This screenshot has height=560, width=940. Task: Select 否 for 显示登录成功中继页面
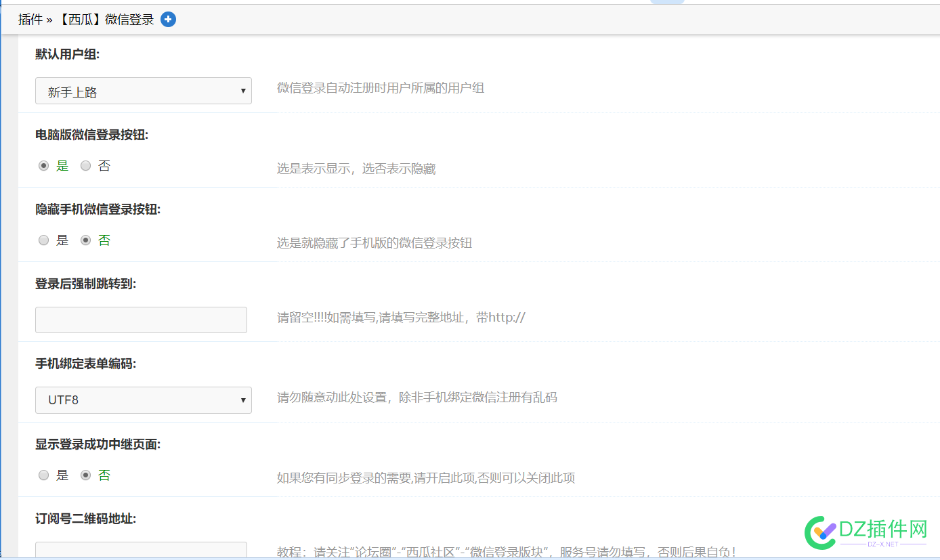(x=86, y=475)
